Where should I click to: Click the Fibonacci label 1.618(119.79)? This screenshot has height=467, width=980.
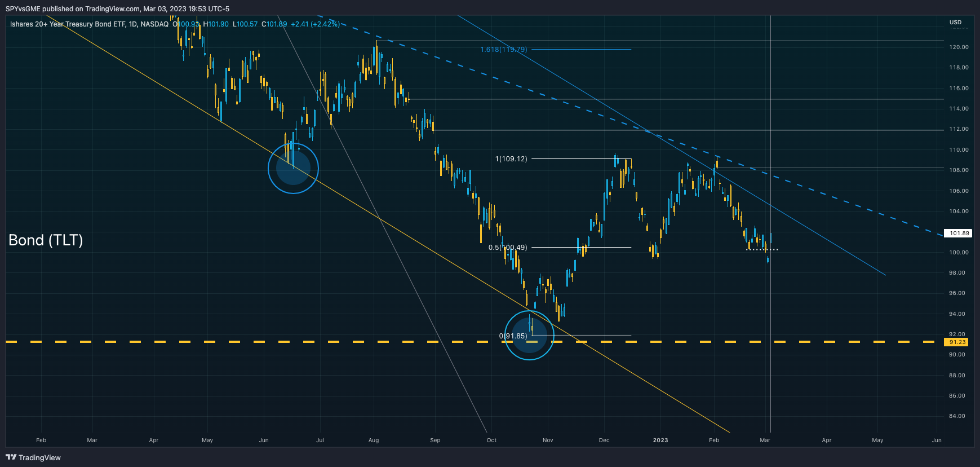pos(504,50)
